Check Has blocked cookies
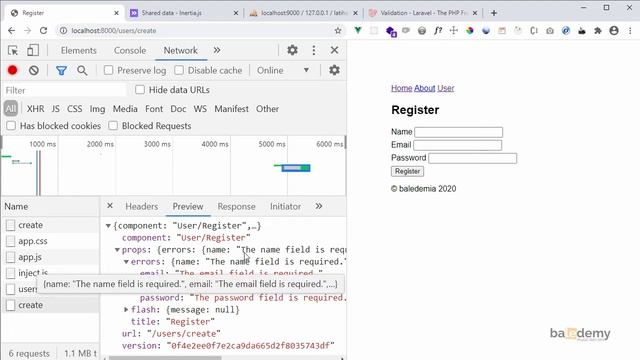640x360 pixels. pyautogui.click(x=11, y=126)
